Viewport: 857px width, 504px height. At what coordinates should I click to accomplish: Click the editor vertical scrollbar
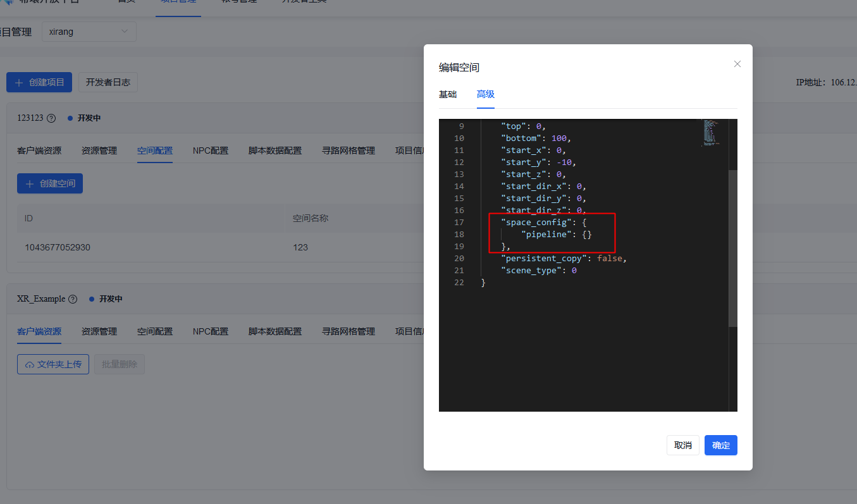pyautogui.click(x=733, y=247)
